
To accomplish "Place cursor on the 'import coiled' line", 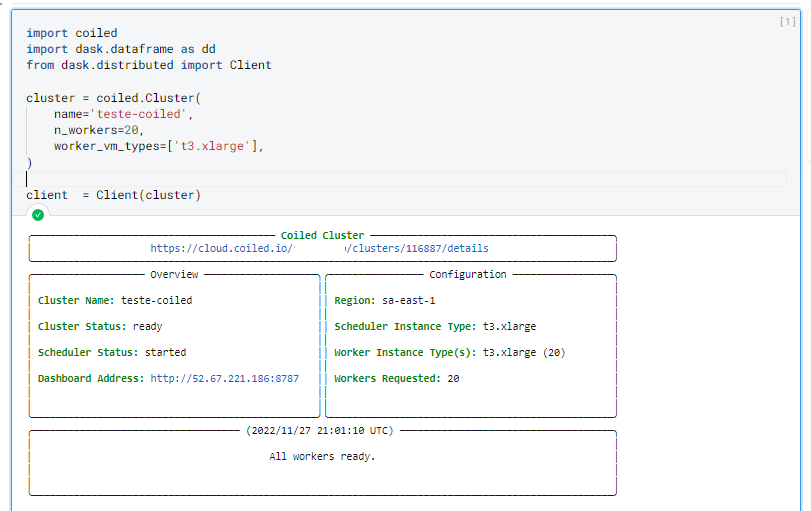I will (71, 33).
